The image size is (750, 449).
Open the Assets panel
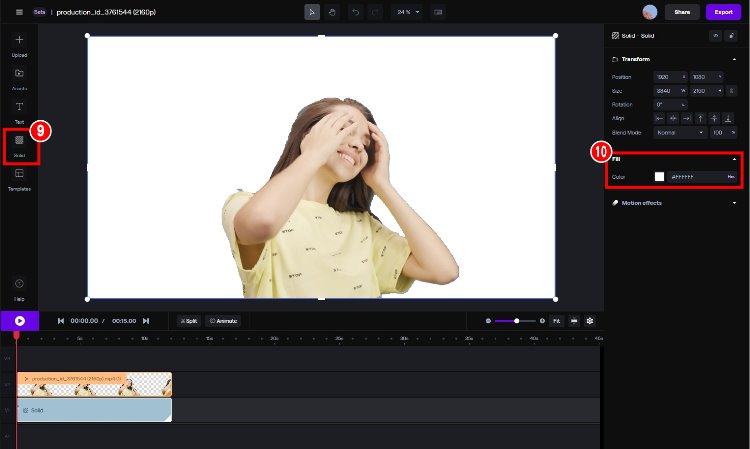click(19, 79)
